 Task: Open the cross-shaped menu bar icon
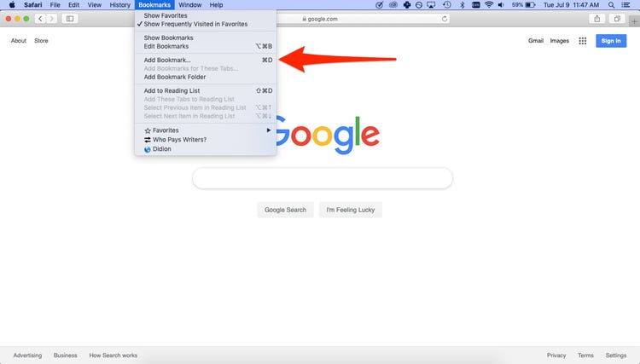pos(406,5)
